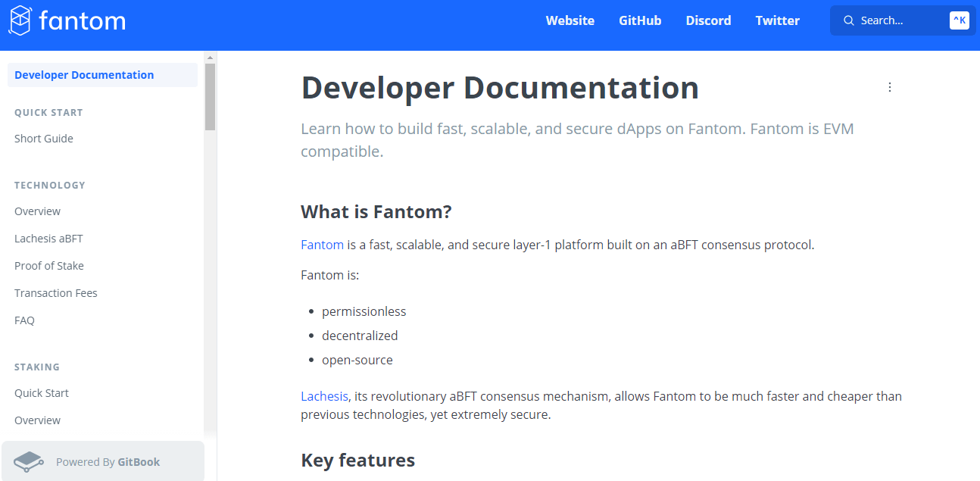Image resolution: width=980 pixels, height=481 pixels.
Task: Click the GitBook logo icon
Action: [x=28, y=461]
